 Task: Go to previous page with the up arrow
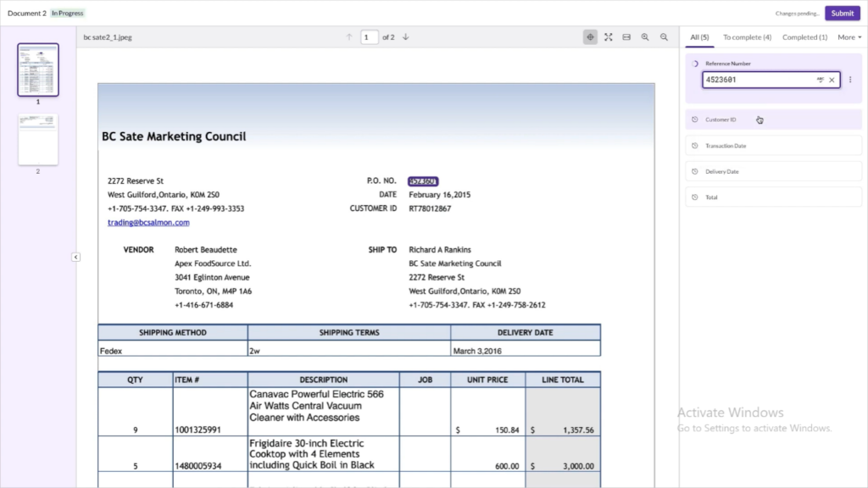(349, 37)
